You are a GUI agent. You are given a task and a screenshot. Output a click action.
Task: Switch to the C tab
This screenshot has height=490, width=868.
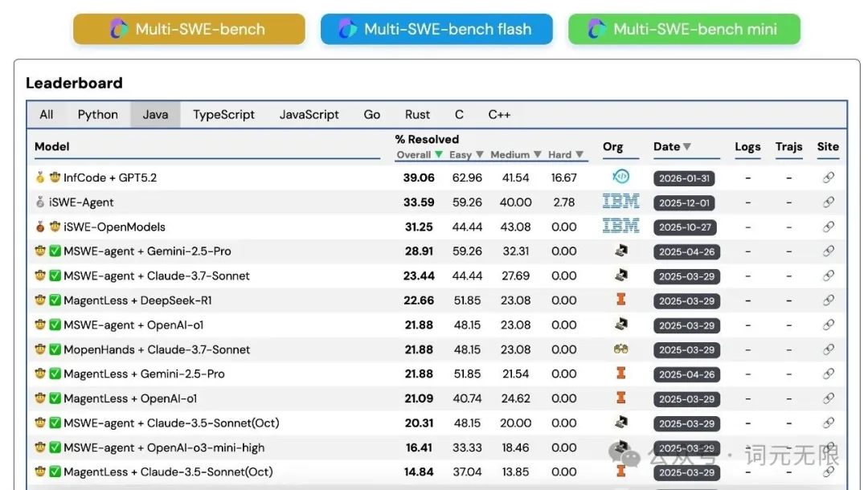click(x=459, y=115)
